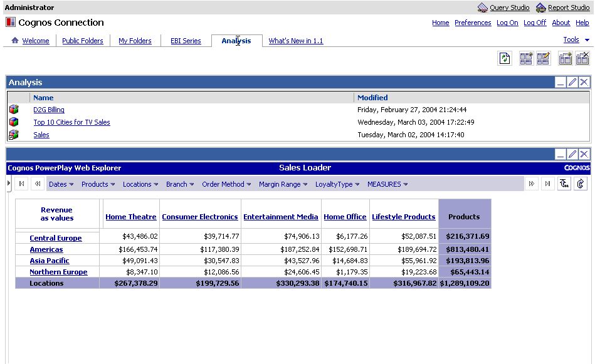Click the Revenue as values cell
This screenshot has height=364, width=595.
tap(57, 214)
